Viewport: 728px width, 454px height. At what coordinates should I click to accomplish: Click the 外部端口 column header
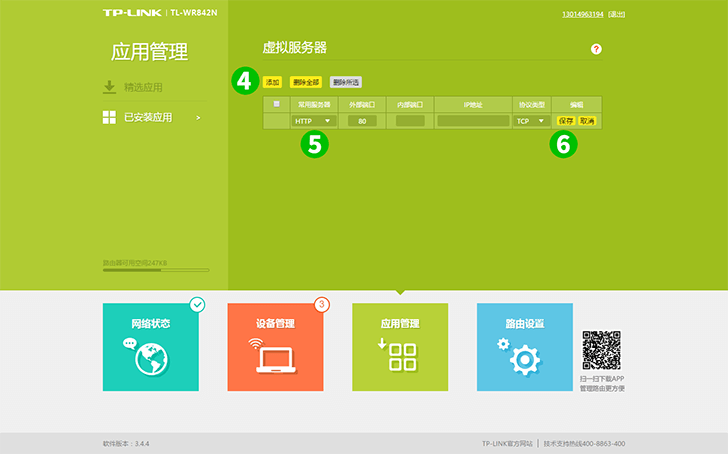(362, 105)
